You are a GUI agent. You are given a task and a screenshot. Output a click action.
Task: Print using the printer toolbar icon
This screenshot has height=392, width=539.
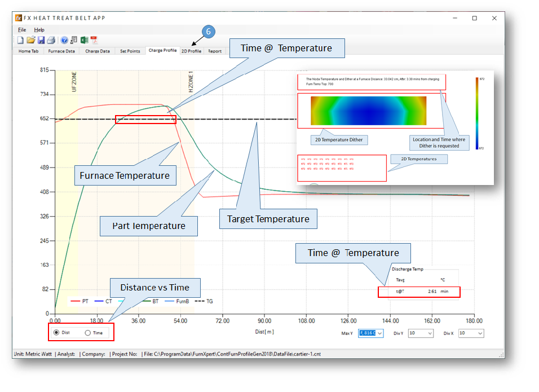click(x=51, y=40)
